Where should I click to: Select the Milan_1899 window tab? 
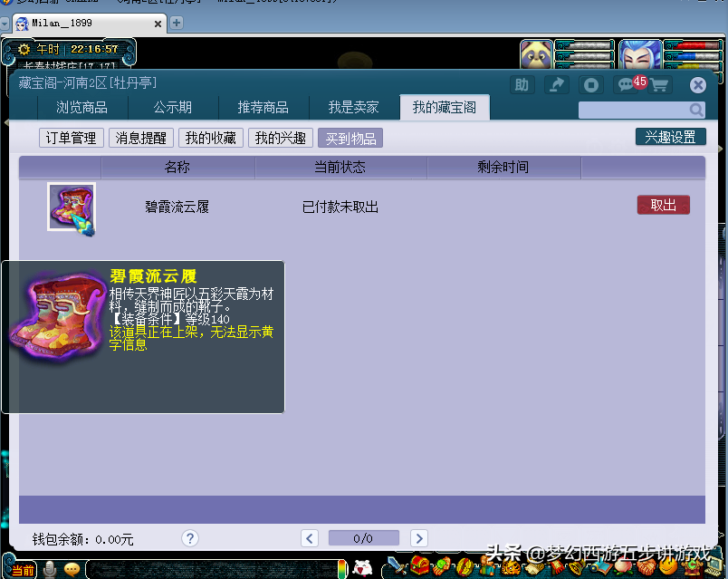click(x=90, y=24)
